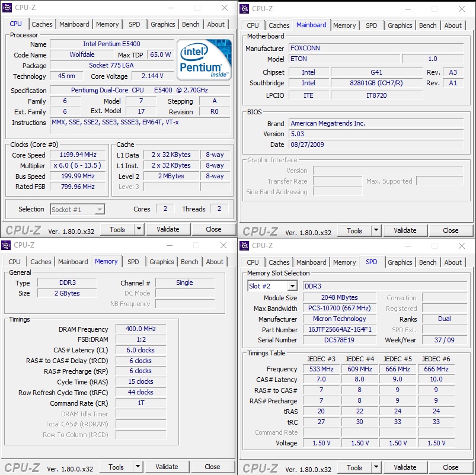Image resolution: width=476 pixels, height=475 pixels.
Task: Switch to SPD tab in Memory window
Action: [x=133, y=262]
